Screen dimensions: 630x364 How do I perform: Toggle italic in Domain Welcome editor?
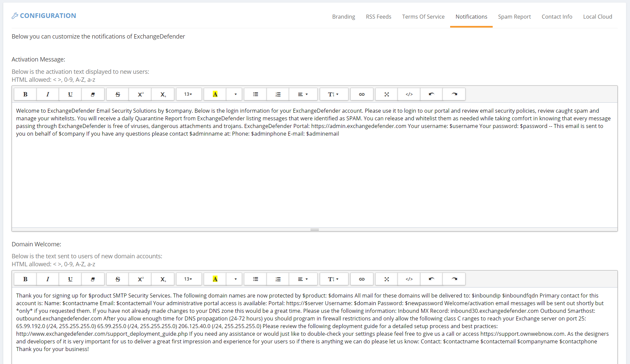(48, 279)
